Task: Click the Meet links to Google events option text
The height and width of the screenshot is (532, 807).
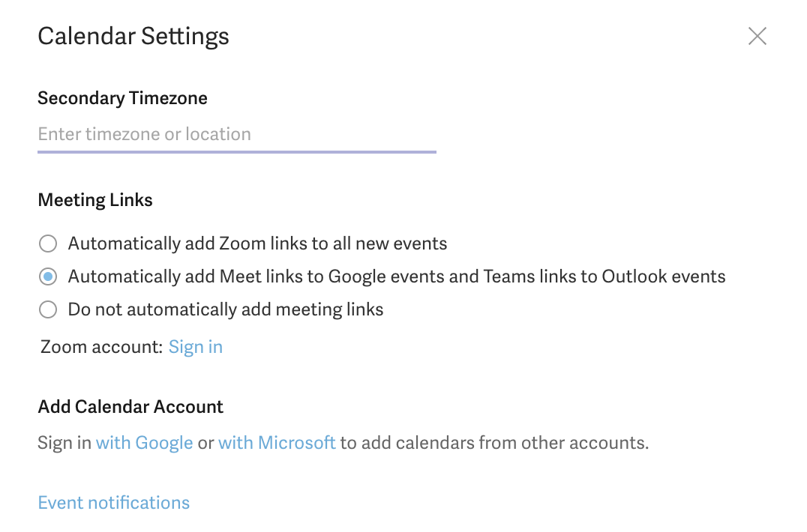Action: [396, 277]
